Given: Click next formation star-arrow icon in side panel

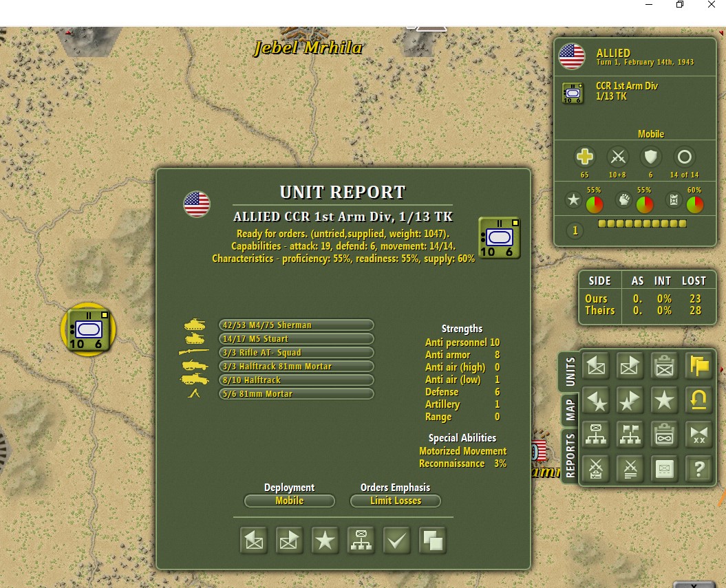Looking at the screenshot, I should pyautogui.click(x=630, y=400).
